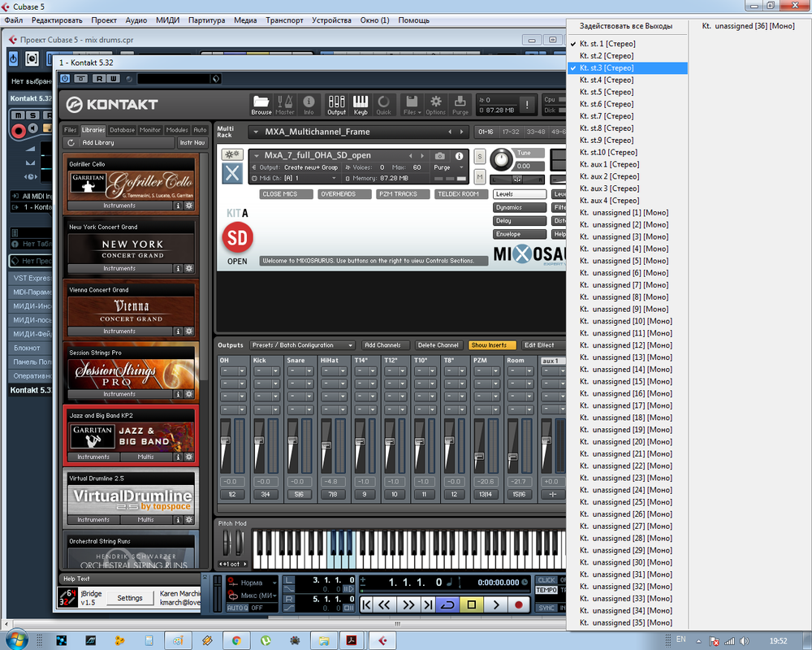Adjust the Tune knob

pos(501,159)
